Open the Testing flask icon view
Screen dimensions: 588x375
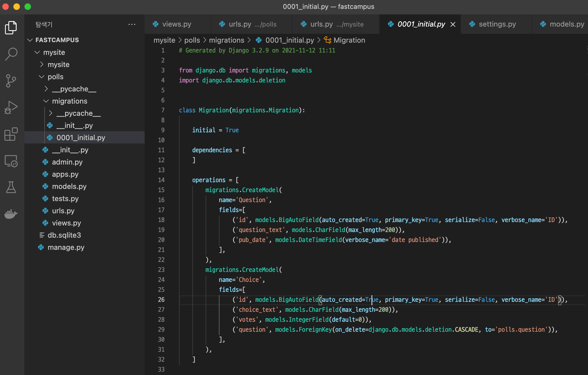[11, 187]
